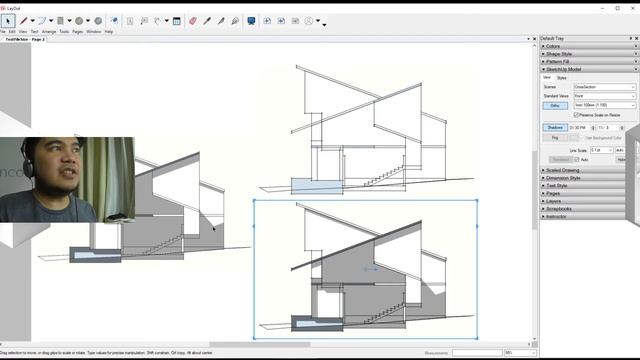Expand the Scrapbooks panel
Screen dimensions: 640x360
coord(583,209)
